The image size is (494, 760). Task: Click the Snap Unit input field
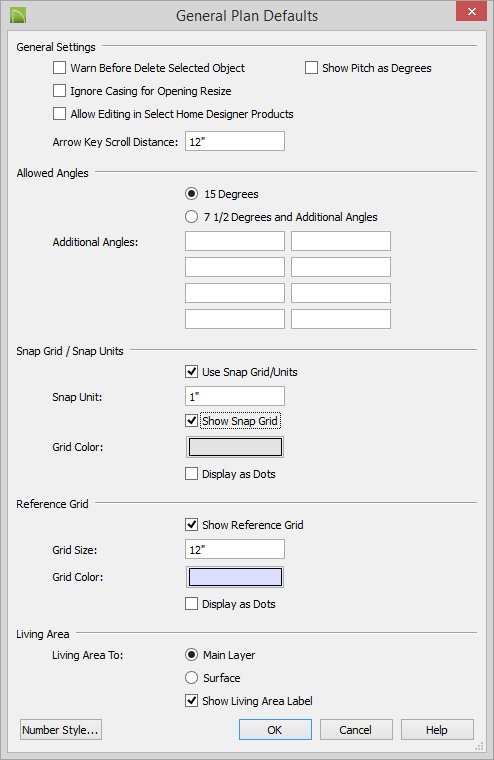(x=235, y=396)
